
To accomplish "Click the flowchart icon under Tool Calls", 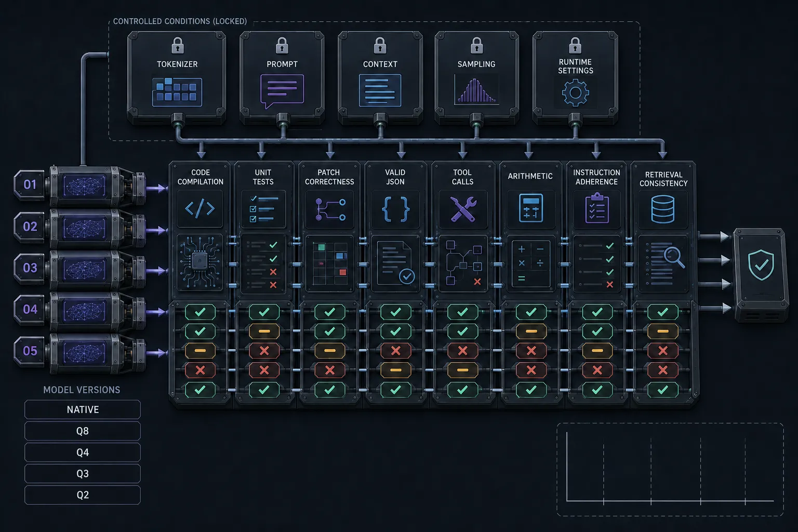I will click(x=463, y=263).
